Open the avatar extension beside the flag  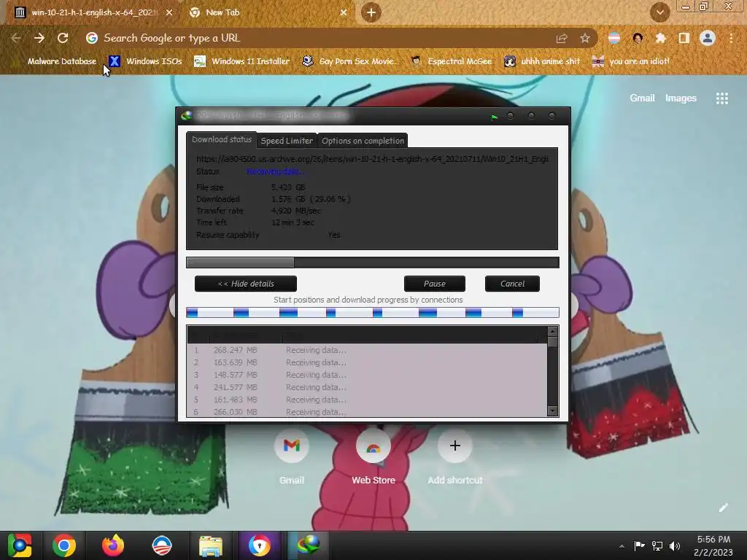coord(638,38)
